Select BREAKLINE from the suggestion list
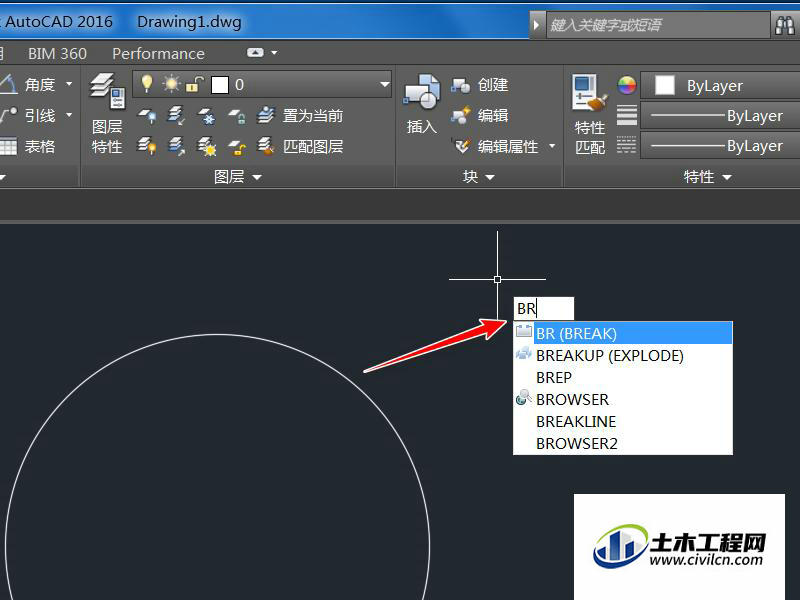Image resolution: width=800 pixels, height=600 pixels. tap(623, 421)
